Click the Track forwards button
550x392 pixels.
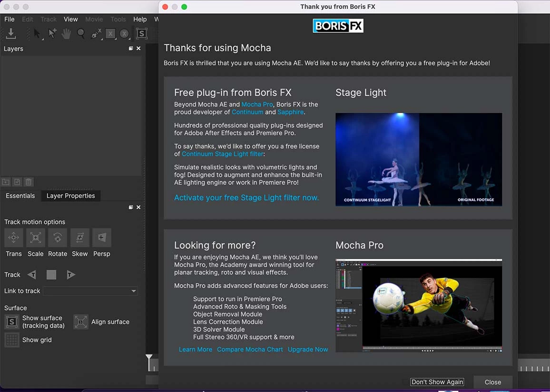tap(70, 274)
